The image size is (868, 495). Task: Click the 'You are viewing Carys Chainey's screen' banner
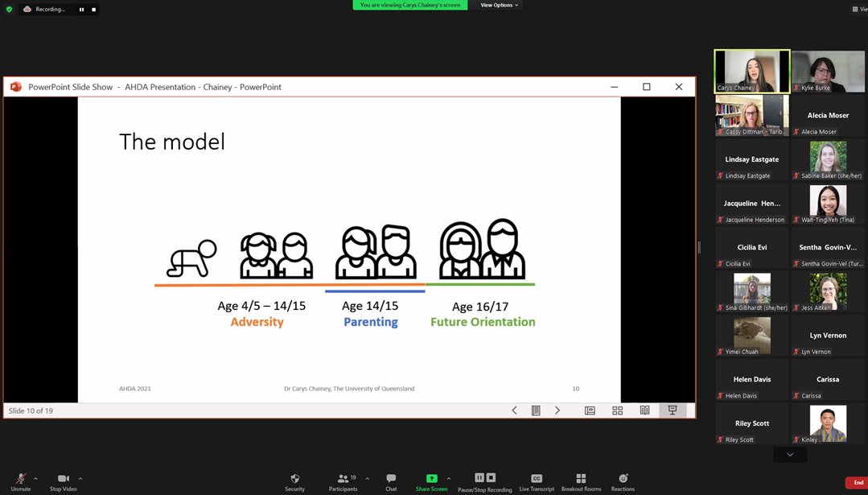point(410,5)
